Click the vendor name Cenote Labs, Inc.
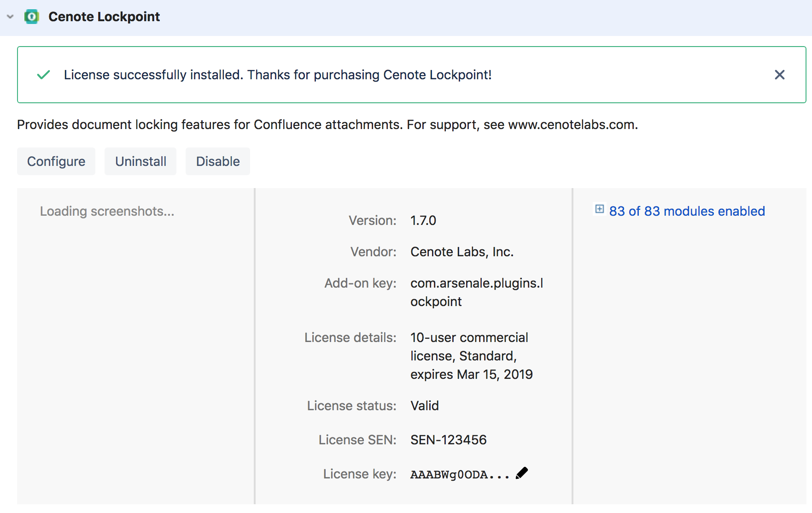812x513 pixels. tap(461, 252)
